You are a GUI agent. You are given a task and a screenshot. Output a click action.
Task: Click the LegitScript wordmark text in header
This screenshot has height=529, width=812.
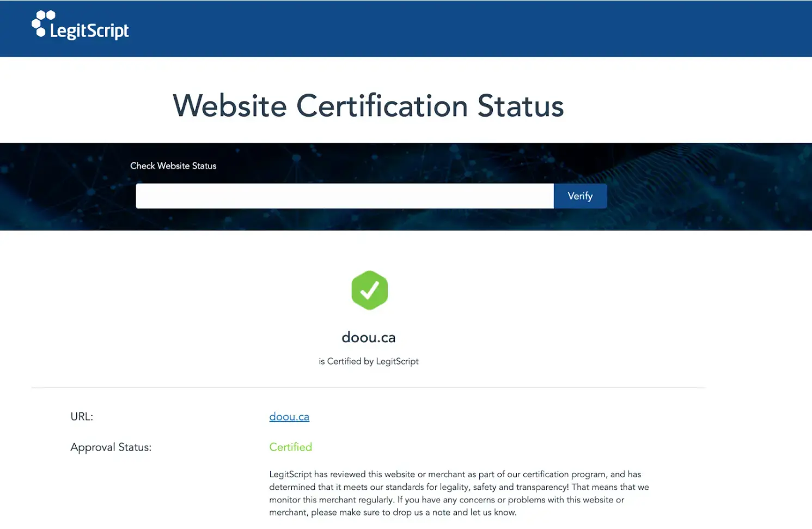coord(89,31)
